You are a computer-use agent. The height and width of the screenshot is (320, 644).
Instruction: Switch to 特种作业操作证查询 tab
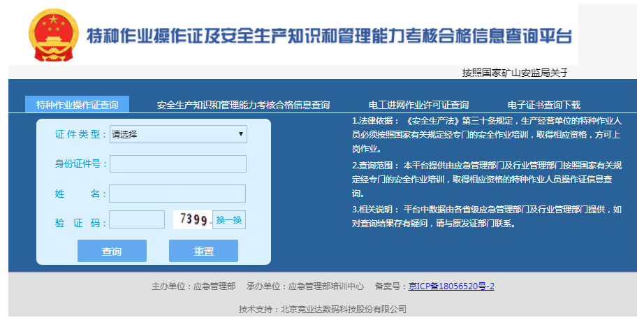click(78, 104)
